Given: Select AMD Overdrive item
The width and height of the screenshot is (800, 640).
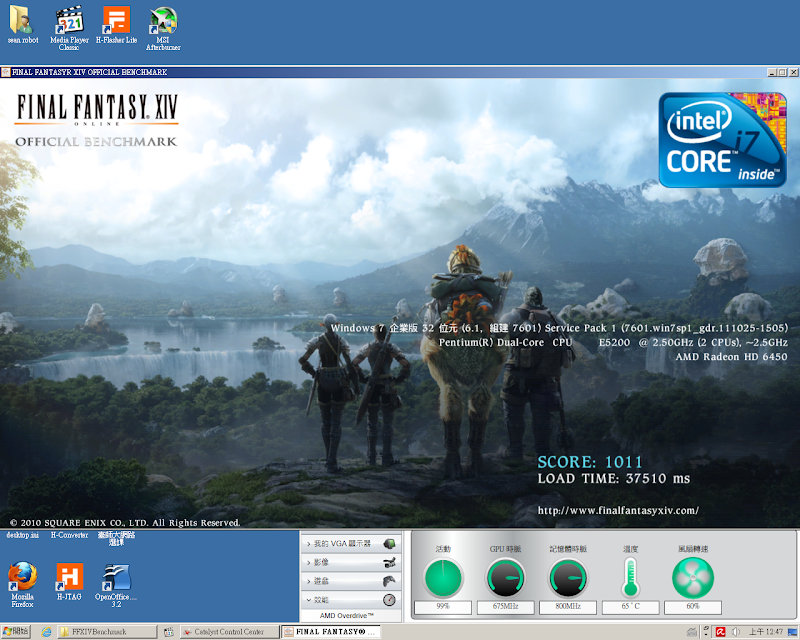Looking at the screenshot, I should [x=347, y=616].
